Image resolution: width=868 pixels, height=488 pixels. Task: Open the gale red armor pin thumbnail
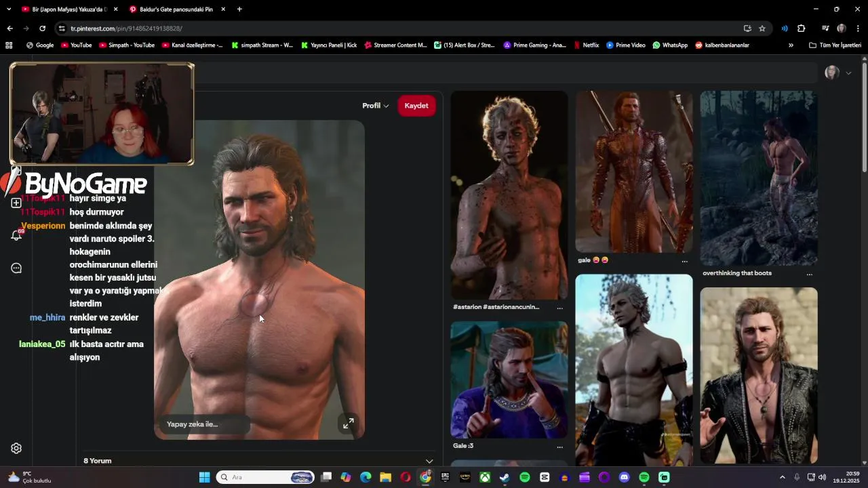pyautogui.click(x=634, y=171)
